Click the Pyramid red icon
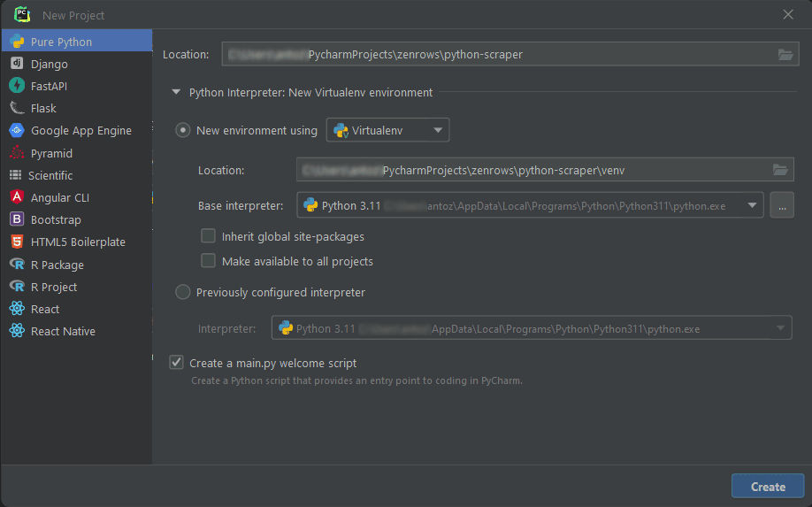 (x=17, y=153)
